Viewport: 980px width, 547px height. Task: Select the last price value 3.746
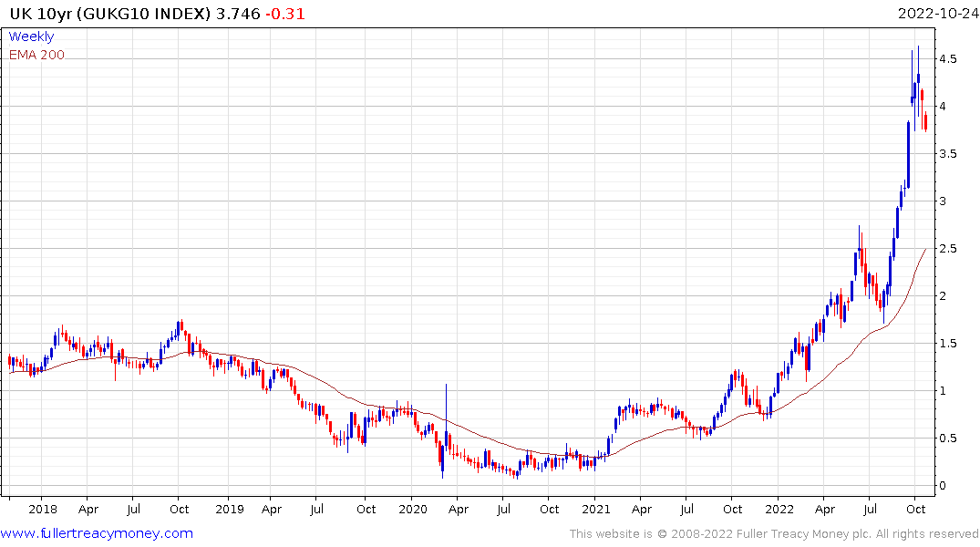[x=238, y=14]
